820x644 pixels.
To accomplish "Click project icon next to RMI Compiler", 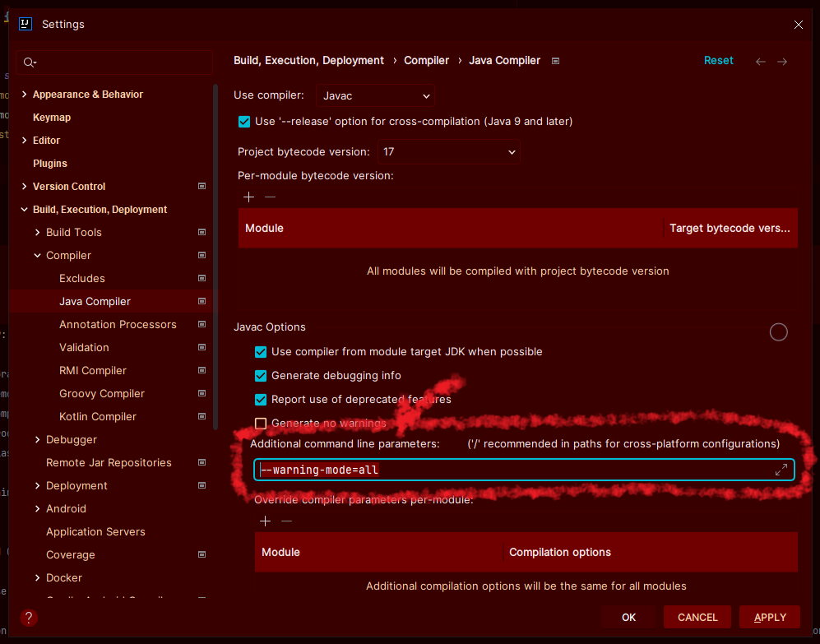I will tap(202, 370).
